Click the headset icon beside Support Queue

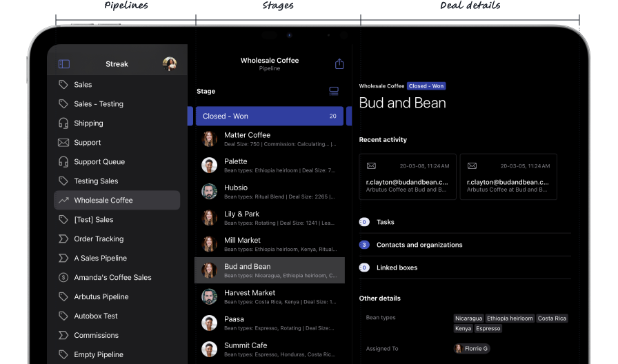click(63, 161)
